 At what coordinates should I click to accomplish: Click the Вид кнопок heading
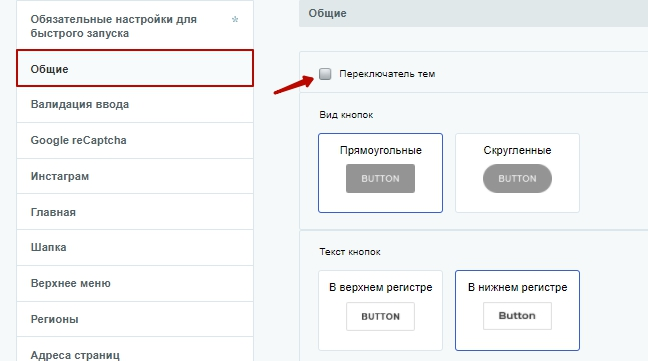tap(346, 115)
